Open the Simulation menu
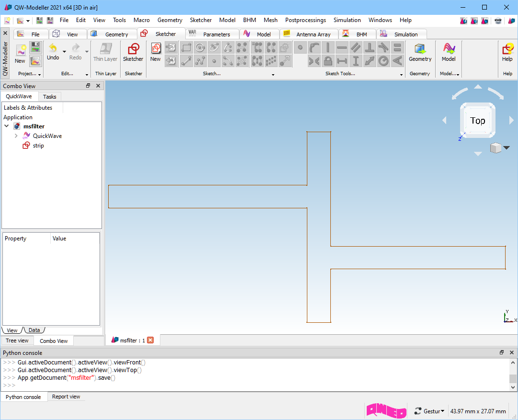Viewport: 518px width, 420px height. (x=347, y=20)
